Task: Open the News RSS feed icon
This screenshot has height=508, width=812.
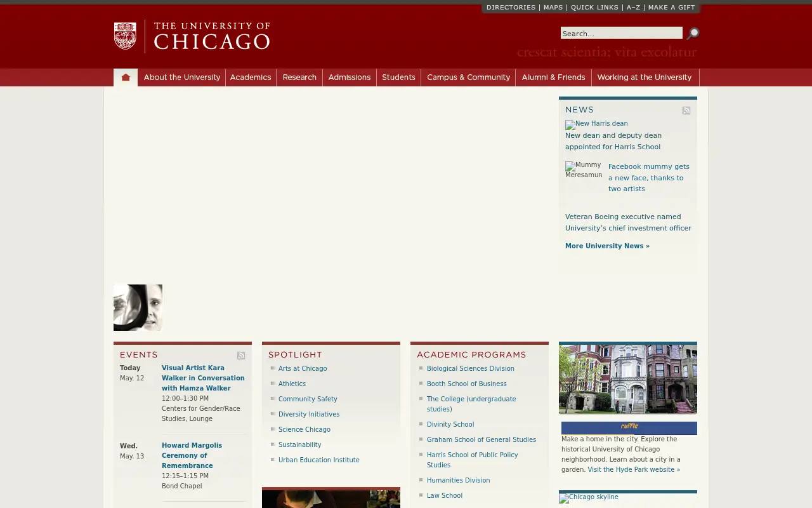Action: (x=686, y=110)
